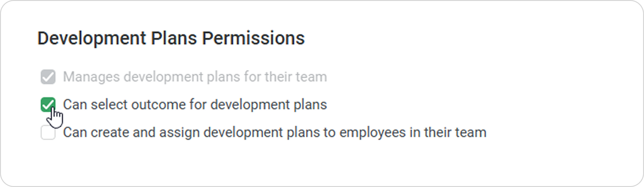The height and width of the screenshot is (187, 644).
Task: Click the word 'Permissions' in the title
Action: pyautogui.click(x=253, y=38)
